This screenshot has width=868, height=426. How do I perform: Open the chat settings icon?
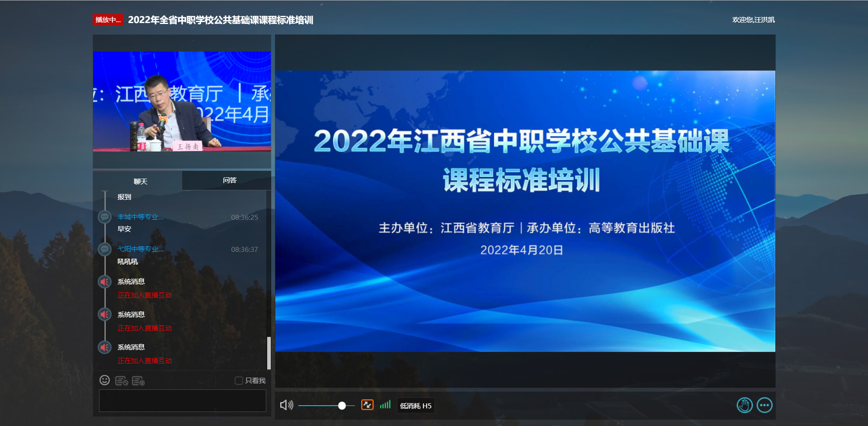click(138, 381)
